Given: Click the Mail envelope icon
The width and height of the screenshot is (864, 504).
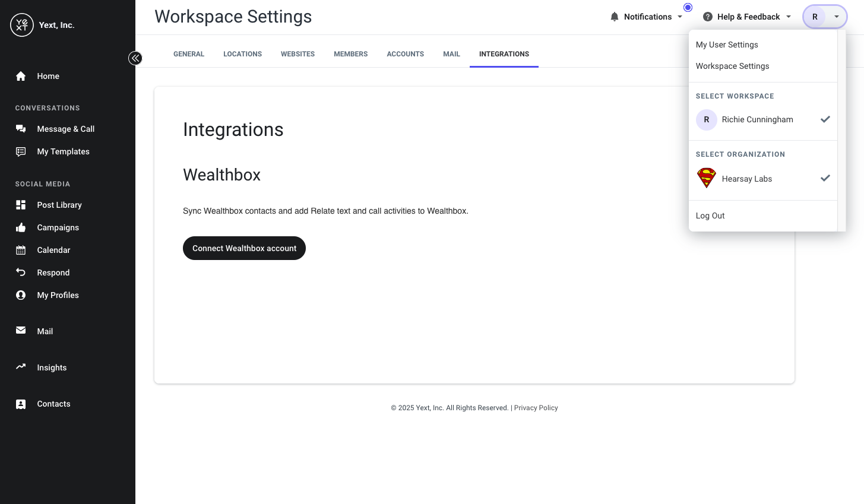Looking at the screenshot, I should [x=21, y=331].
